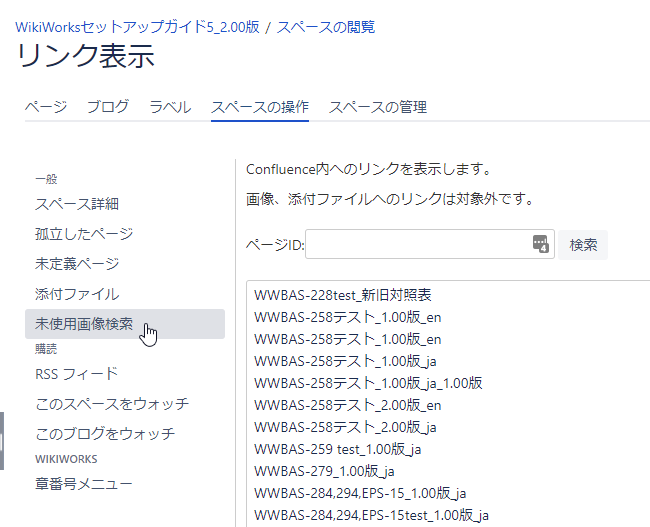Viewport: 650px width, 527px height.
Task: Select the スペースの操作 tab
Action: point(260,107)
